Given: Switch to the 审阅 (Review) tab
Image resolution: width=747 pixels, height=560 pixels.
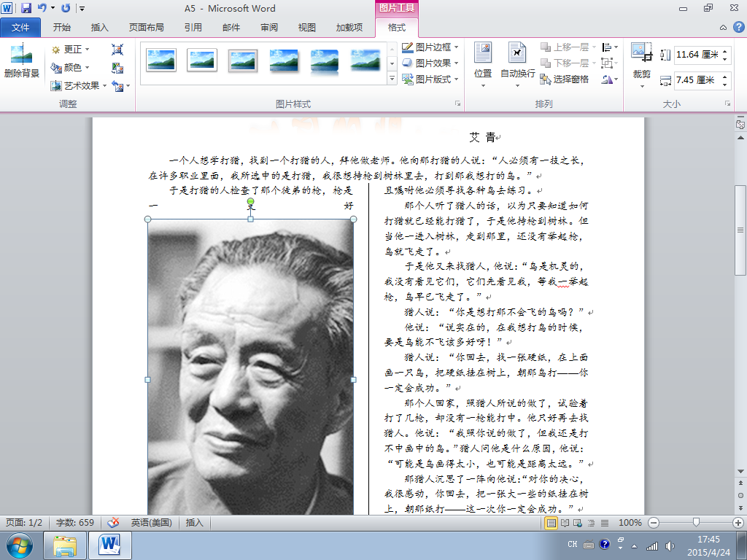Looking at the screenshot, I should (x=269, y=28).
